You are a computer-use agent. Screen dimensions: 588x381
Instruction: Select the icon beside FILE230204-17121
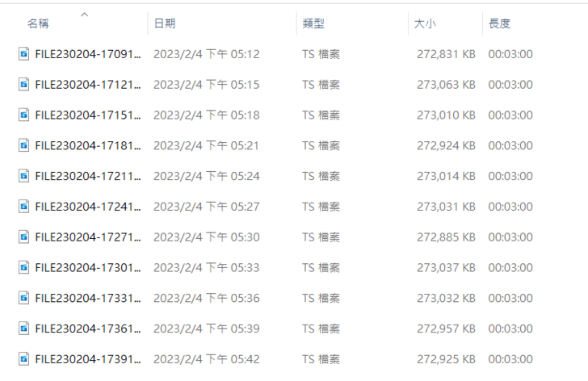(x=23, y=84)
